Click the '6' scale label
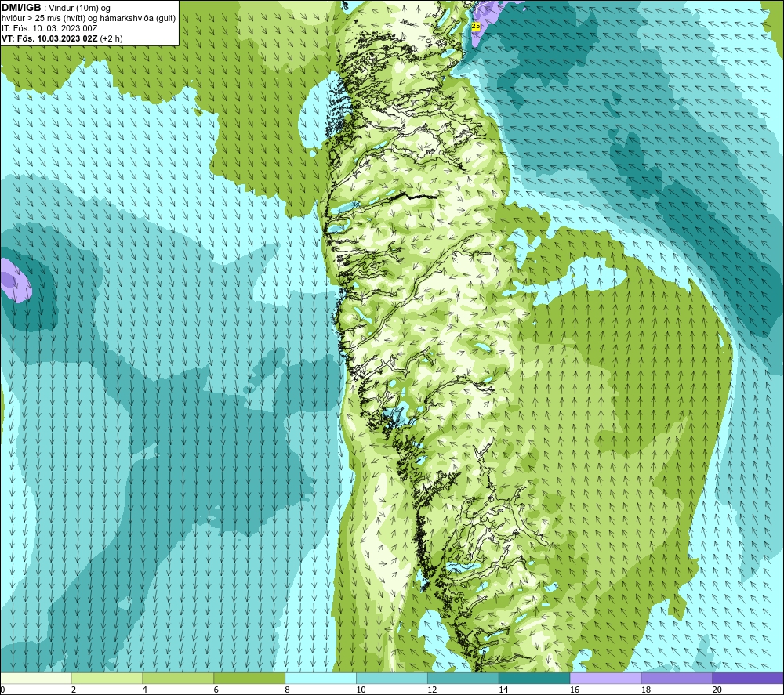The height and width of the screenshot is (695, 784). [x=216, y=690]
